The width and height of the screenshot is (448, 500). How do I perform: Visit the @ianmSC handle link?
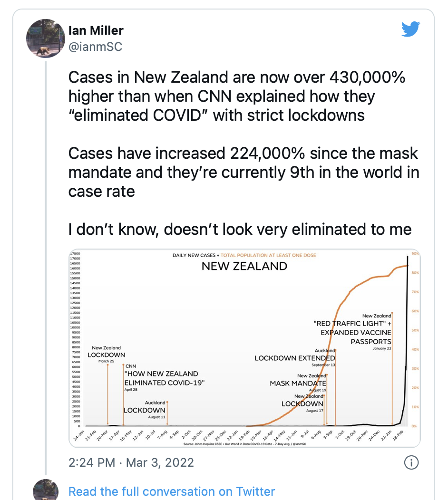pyautogui.click(x=95, y=47)
